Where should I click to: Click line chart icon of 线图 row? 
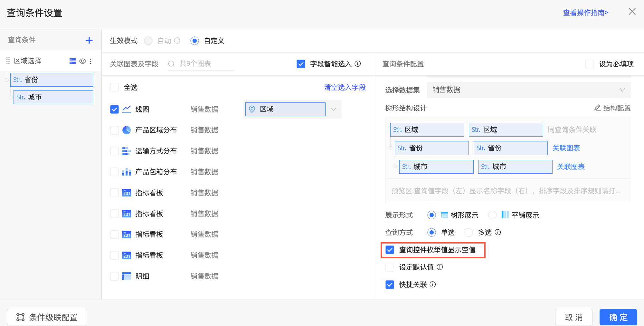coord(127,109)
